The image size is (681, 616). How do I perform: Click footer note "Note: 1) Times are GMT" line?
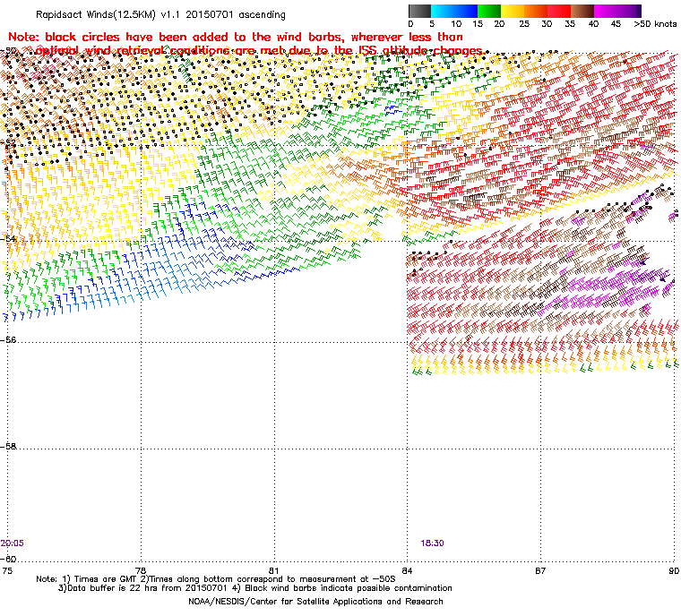pyautogui.click(x=216, y=579)
